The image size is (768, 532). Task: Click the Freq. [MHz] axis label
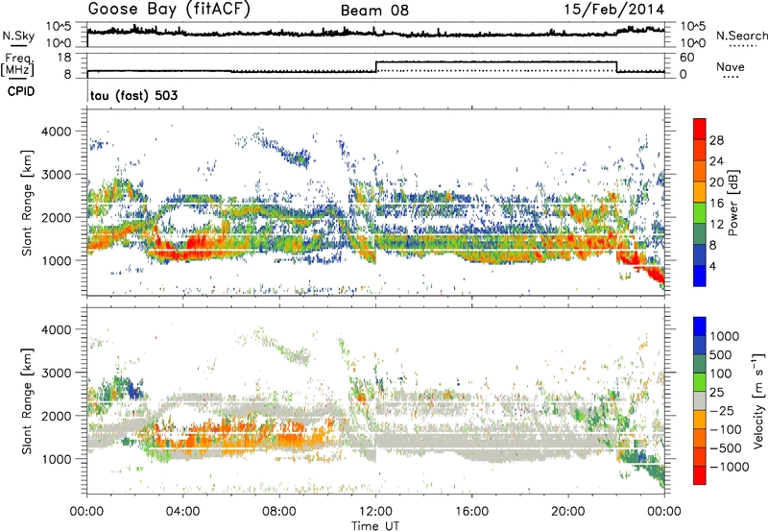[17, 64]
